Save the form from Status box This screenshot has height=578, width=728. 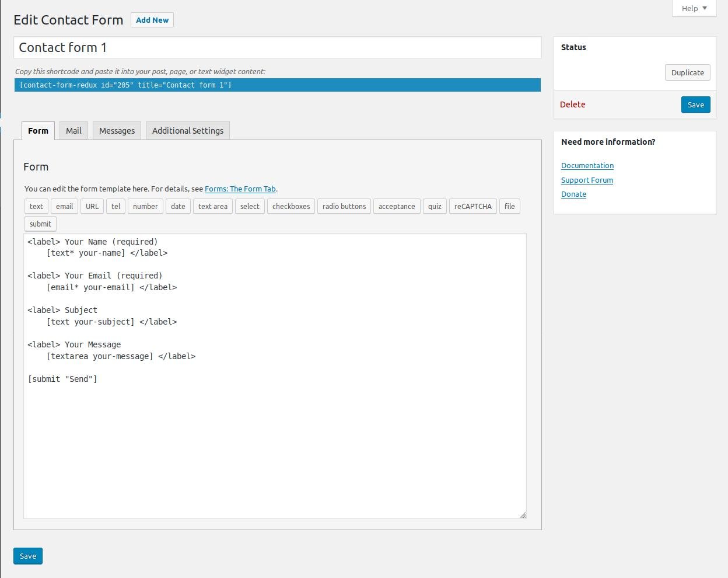click(696, 105)
